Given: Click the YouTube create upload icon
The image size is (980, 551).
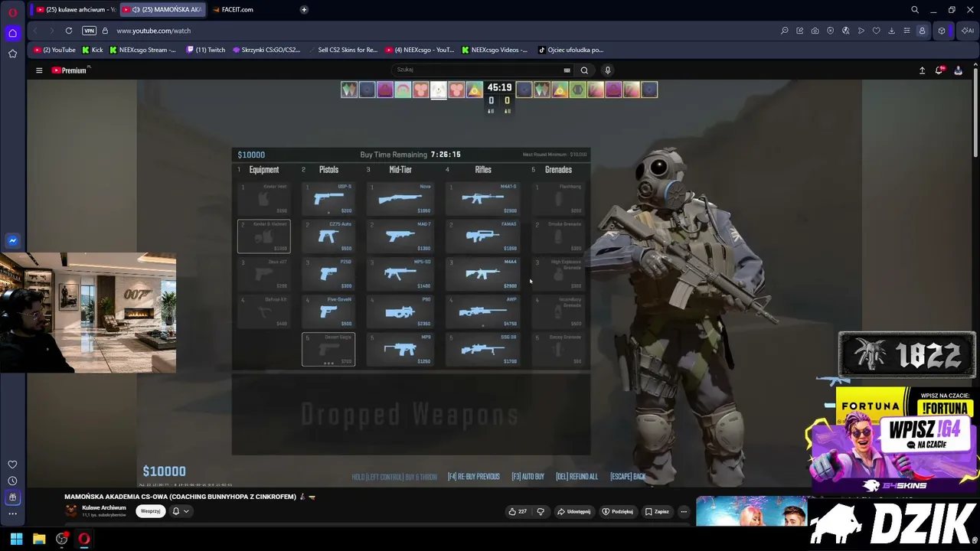Looking at the screenshot, I should coord(922,70).
